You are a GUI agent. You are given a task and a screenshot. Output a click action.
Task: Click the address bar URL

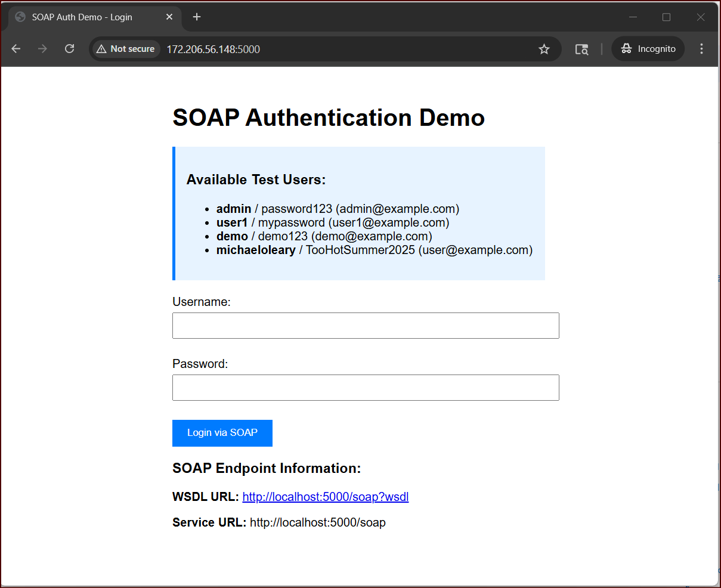point(213,49)
